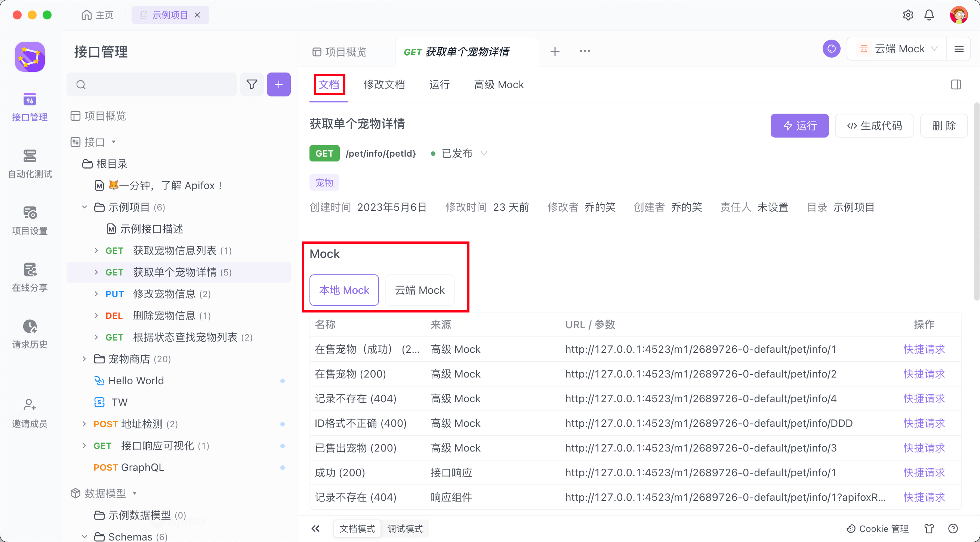The height and width of the screenshot is (542, 980).
Task: Click the filter funnel icon
Action: [252, 84]
